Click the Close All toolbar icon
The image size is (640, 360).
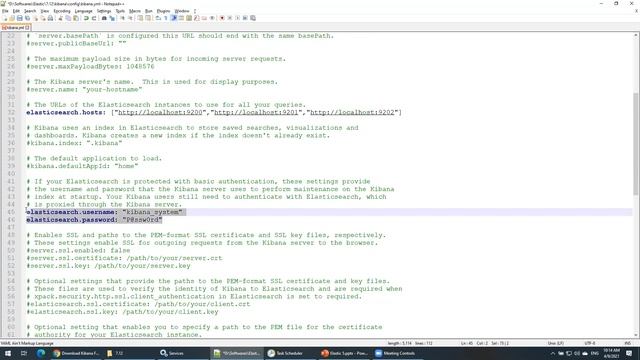43,18
